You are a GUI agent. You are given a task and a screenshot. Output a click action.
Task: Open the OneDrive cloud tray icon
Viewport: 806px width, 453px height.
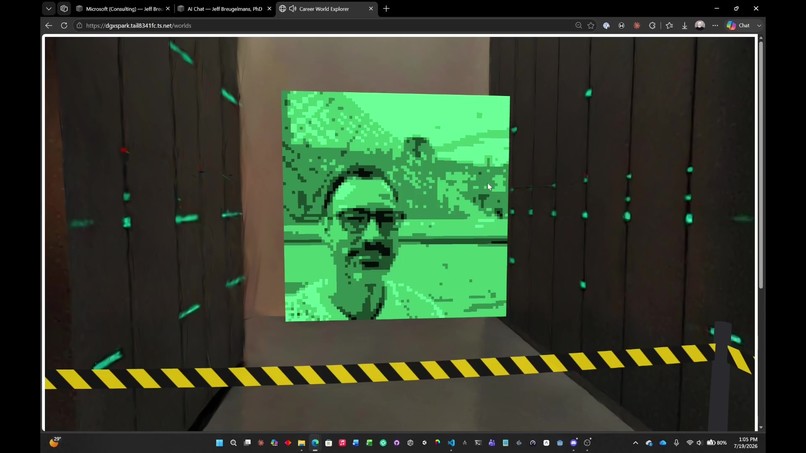click(x=663, y=443)
